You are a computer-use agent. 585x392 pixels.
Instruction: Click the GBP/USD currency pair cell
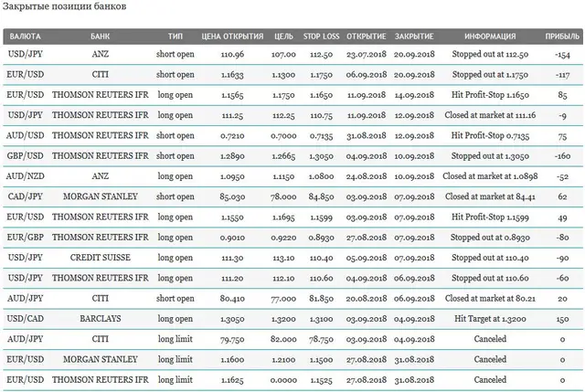pyautogui.click(x=25, y=156)
